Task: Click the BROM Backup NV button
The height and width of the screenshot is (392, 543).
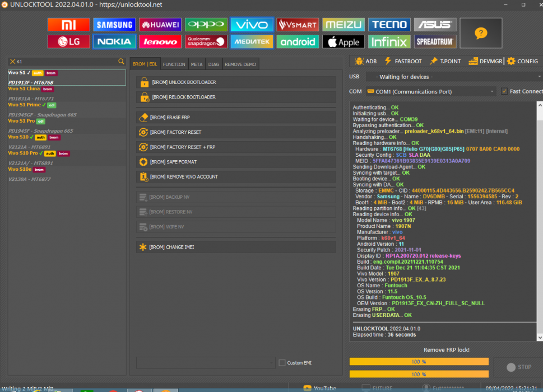Action: pyautogui.click(x=236, y=197)
